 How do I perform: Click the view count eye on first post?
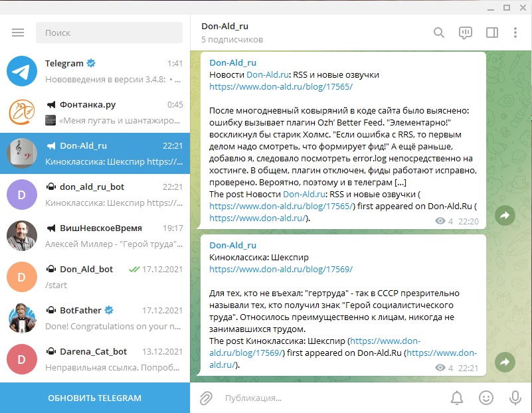[x=440, y=221]
